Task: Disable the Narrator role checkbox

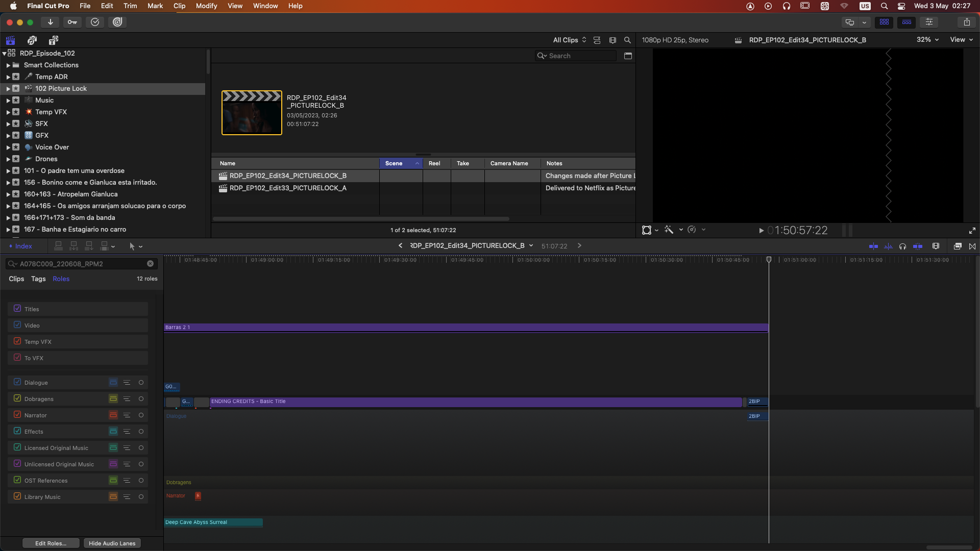Action: (17, 415)
